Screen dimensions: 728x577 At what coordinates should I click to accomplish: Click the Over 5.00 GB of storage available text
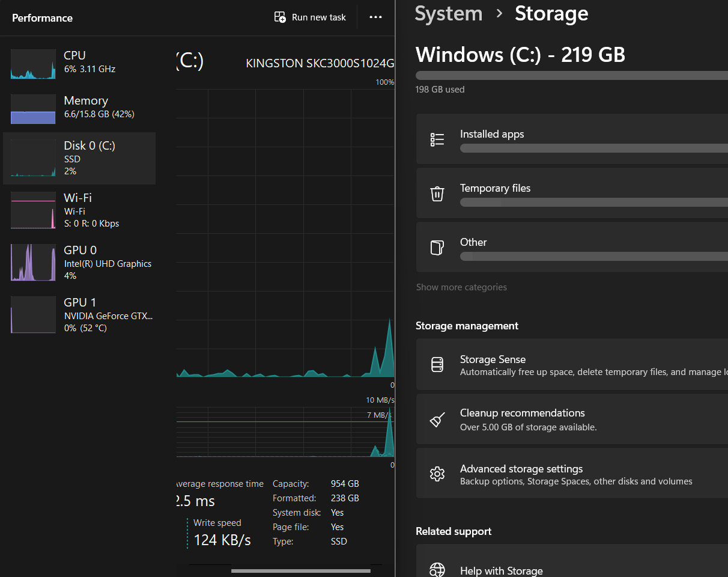coord(529,427)
